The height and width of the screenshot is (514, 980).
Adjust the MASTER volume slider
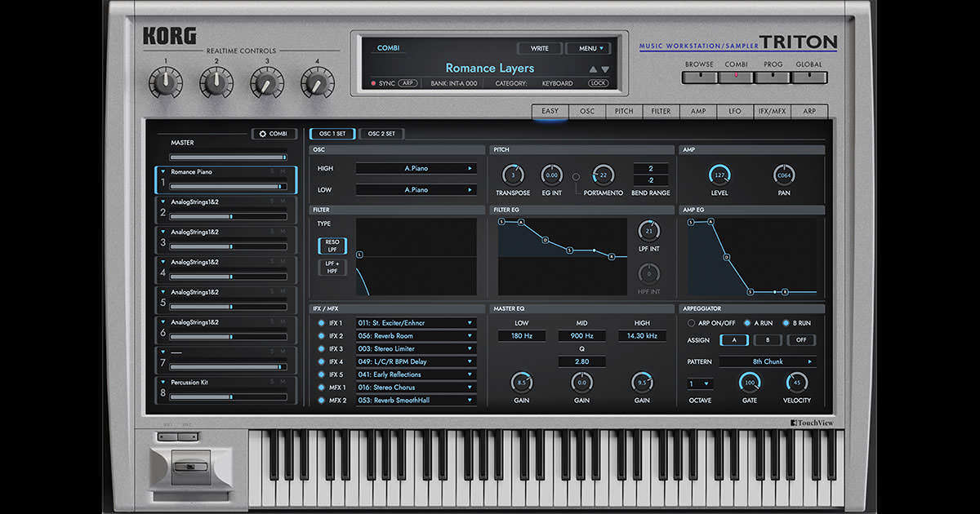[228, 157]
